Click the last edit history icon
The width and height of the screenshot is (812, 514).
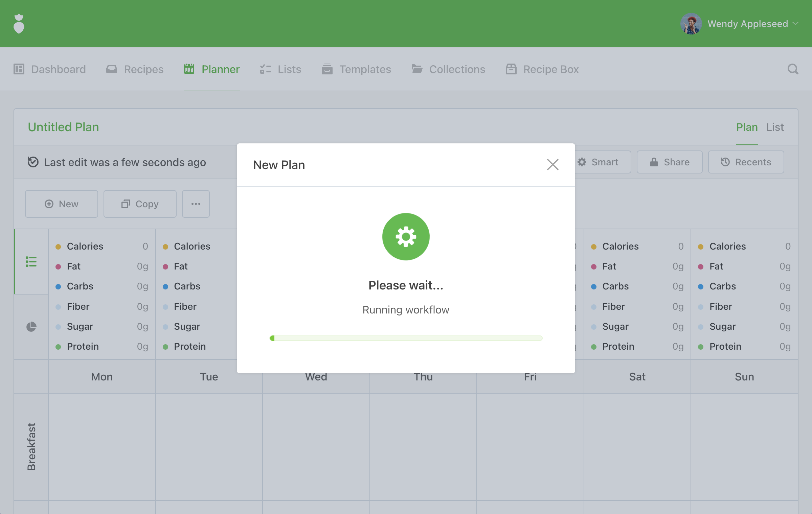pyautogui.click(x=33, y=162)
